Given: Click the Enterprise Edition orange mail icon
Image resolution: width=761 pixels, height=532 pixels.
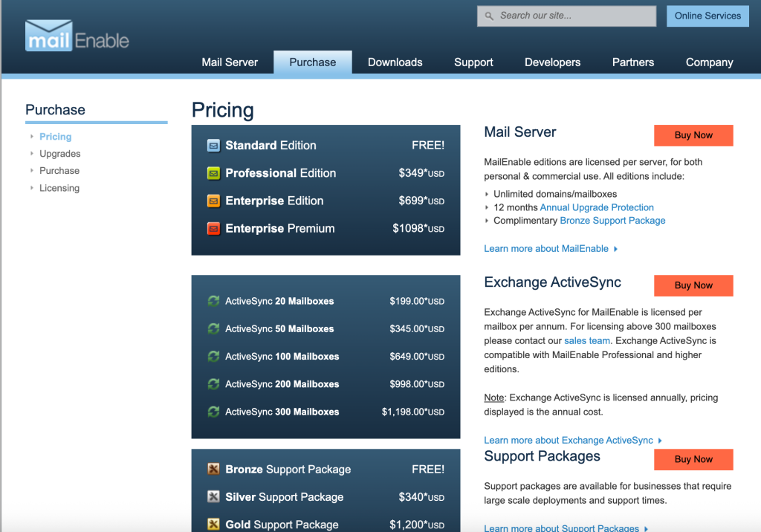Looking at the screenshot, I should click(213, 201).
